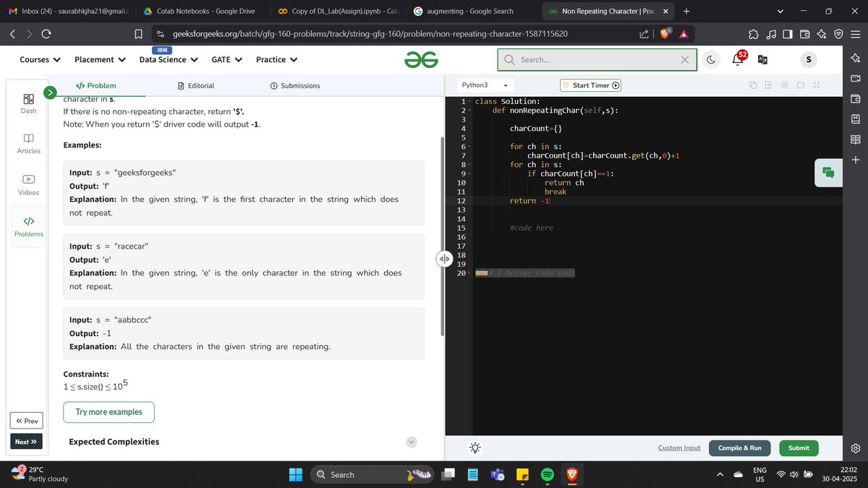This screenshot has height=488, width=868.
Task: Open the Problems section in the sidebar
Action: point(28,227)
